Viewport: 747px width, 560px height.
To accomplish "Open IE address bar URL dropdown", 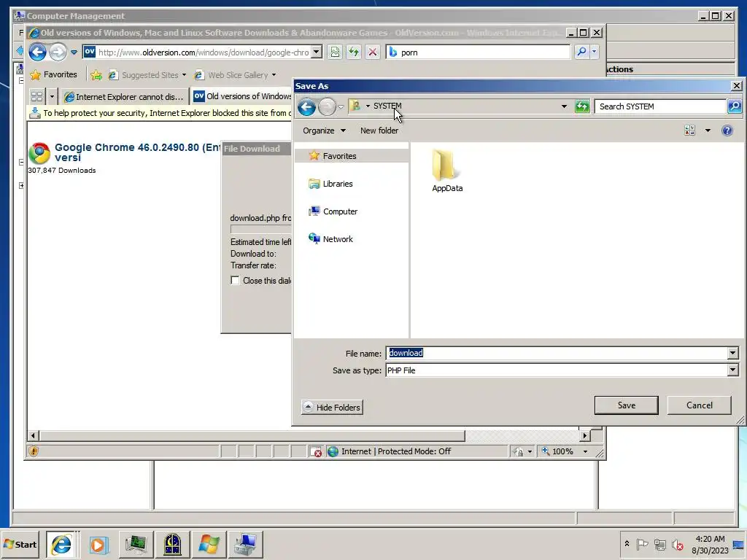I will coord(317,52).
